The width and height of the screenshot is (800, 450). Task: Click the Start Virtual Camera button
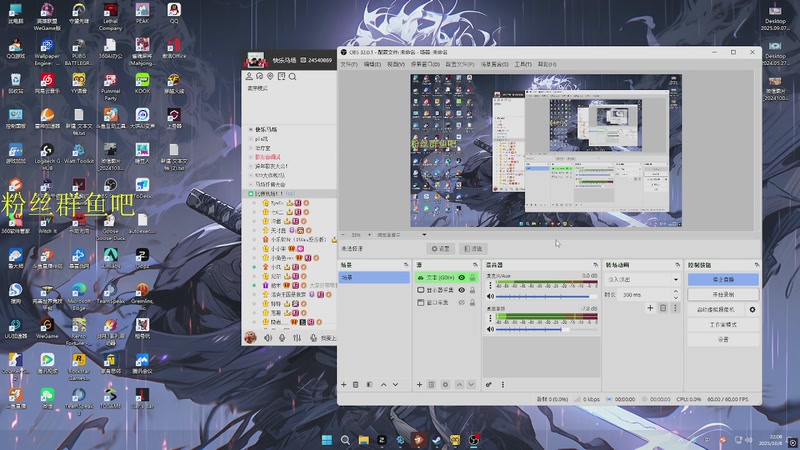(716, 310)
